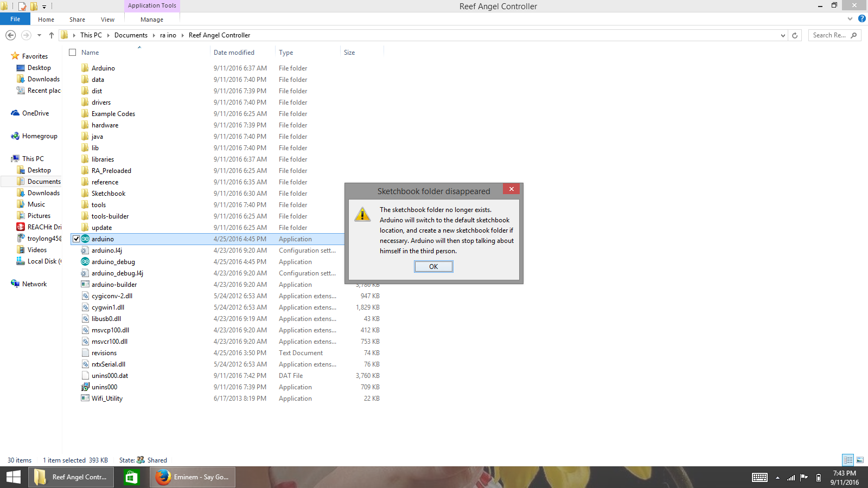Click the arduino_debug application icon

[85, 262]
